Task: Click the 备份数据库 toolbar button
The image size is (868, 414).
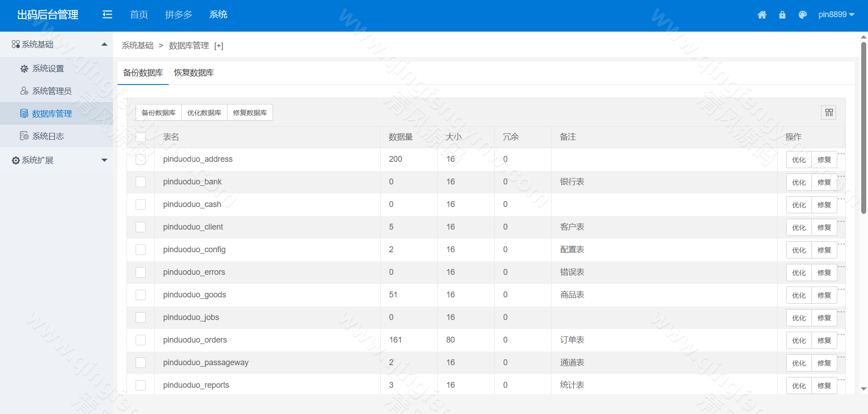Action: [159, 113]
